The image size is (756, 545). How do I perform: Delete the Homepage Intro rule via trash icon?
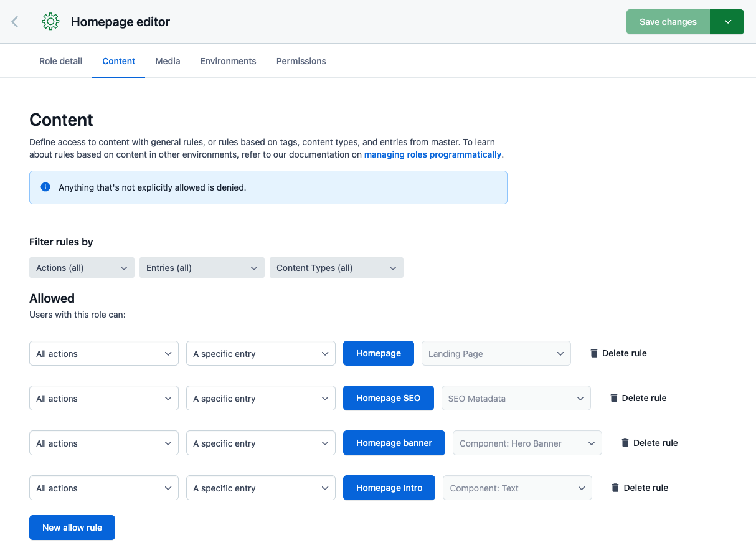[615, 487]
